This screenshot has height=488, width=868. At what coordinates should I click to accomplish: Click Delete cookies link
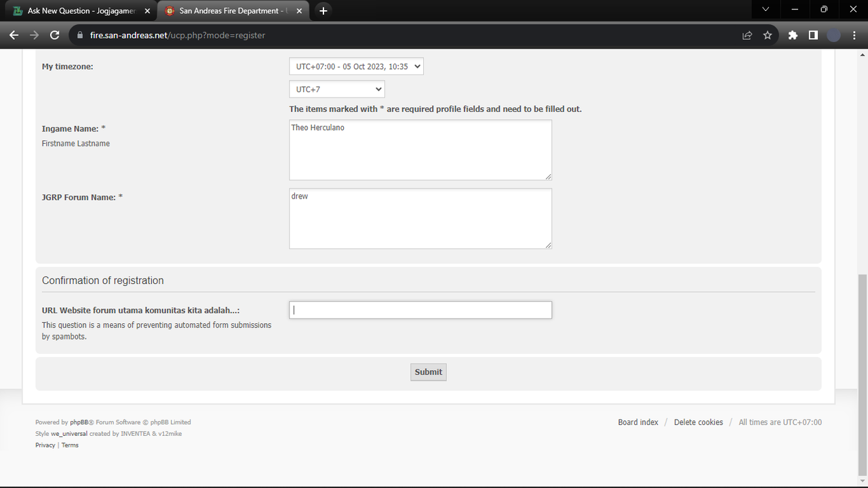pyautogui.click(x=698, y=422)
